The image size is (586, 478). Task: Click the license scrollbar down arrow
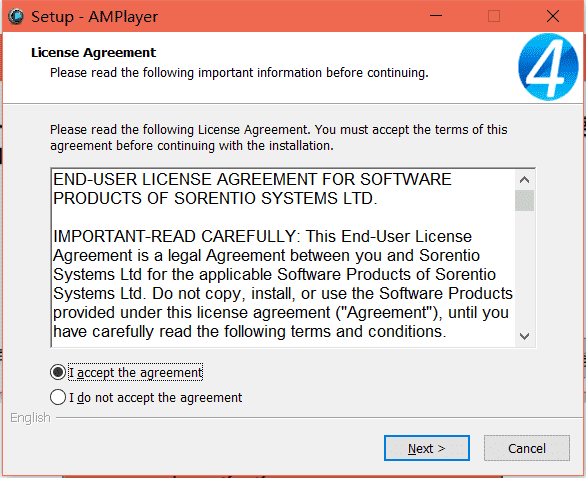[524, 336]
